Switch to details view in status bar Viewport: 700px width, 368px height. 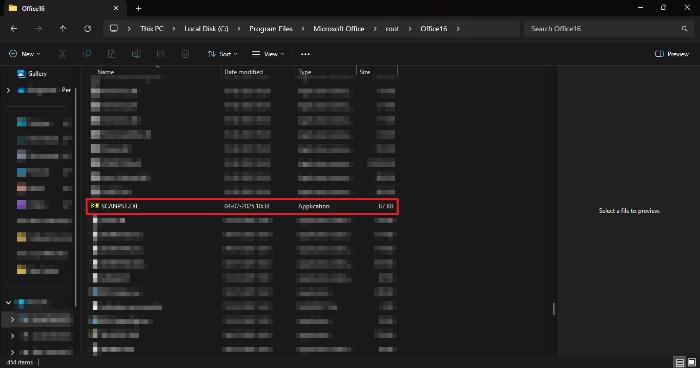click(x=679, y=362)
